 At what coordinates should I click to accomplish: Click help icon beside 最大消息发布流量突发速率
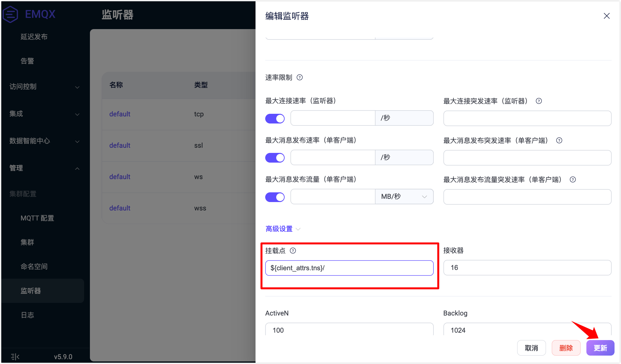pyautogui.click(x=572, y=180)
